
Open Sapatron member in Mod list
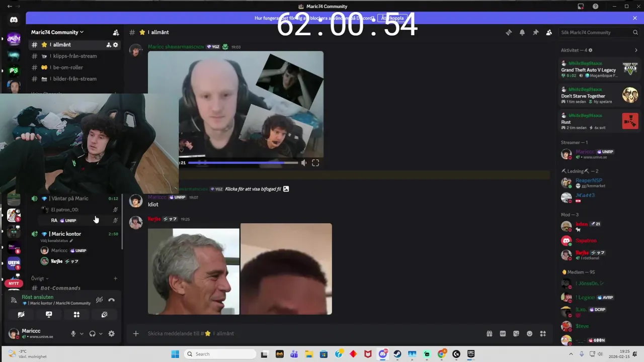(x=599, y=241)
